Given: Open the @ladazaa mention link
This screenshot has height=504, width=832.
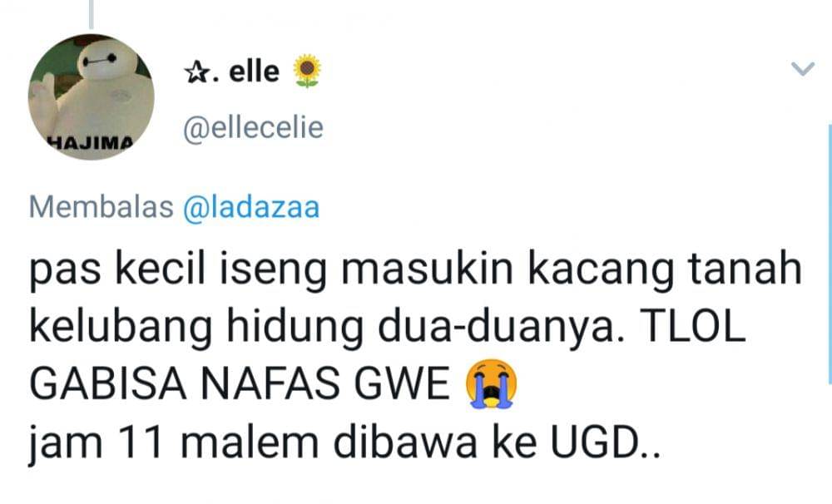Looking at the screenshot, I should (x=251, y=208).
